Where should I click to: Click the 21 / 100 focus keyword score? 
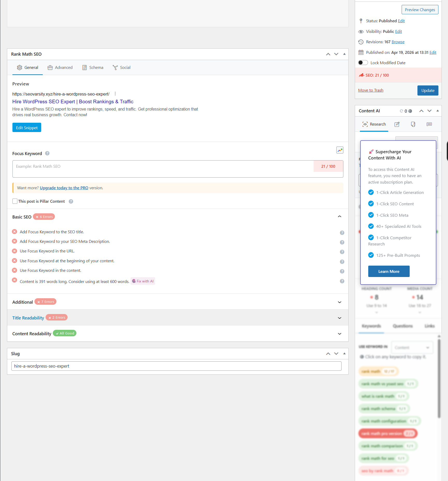tap(328, 166)
